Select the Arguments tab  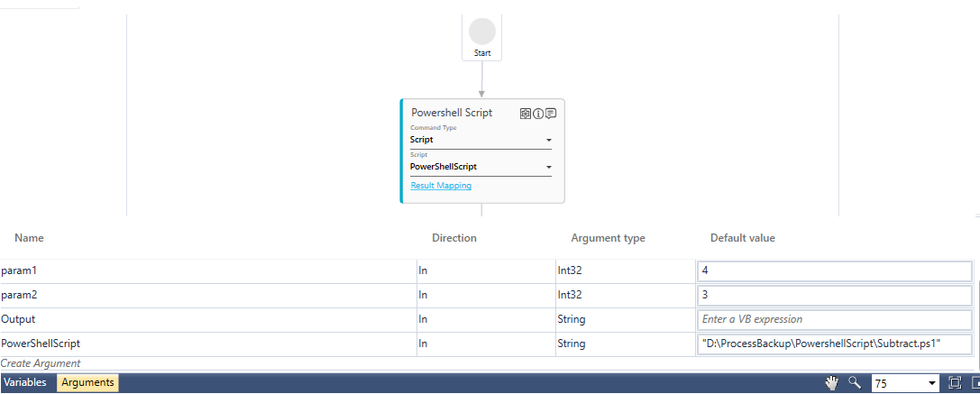coord(87,383)
